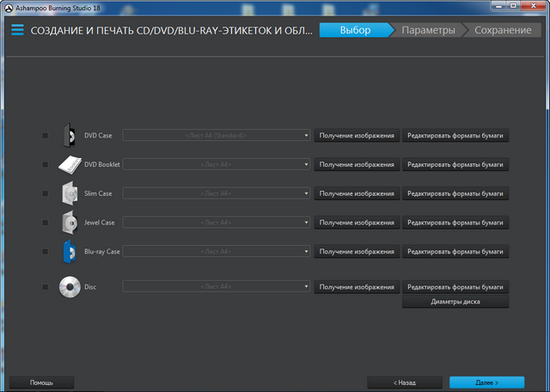Click Получение изображения for Disc

357,287
